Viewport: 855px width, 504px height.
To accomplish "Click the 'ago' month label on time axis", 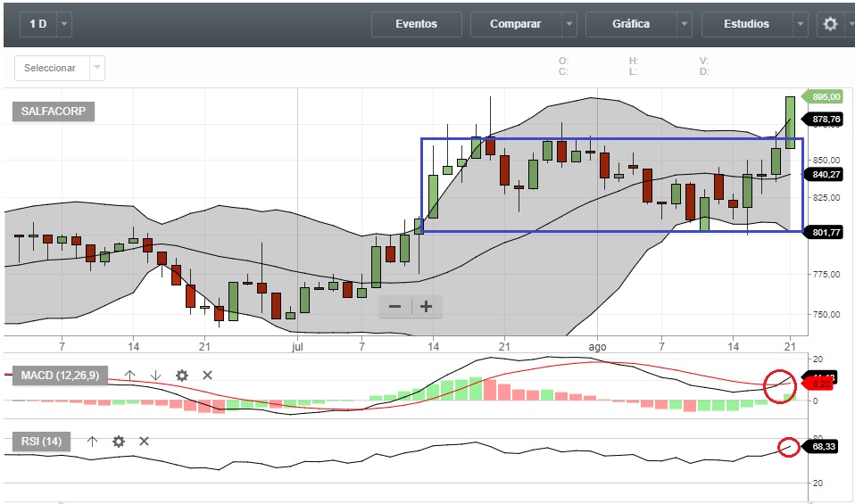I will tap(597, 347).
